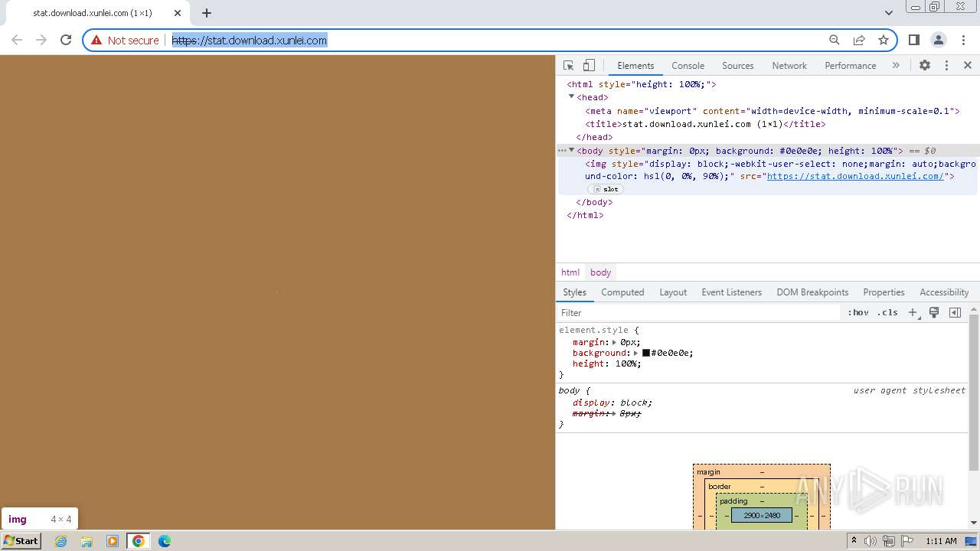Open the Chrome profile avatar

[x=939, y=40]
